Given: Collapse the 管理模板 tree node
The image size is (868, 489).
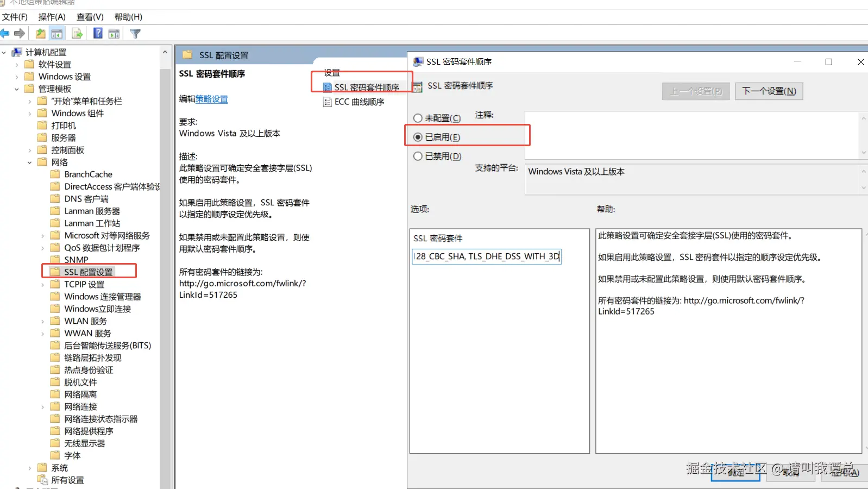Looking at the screenshot, I should (16, 89).
